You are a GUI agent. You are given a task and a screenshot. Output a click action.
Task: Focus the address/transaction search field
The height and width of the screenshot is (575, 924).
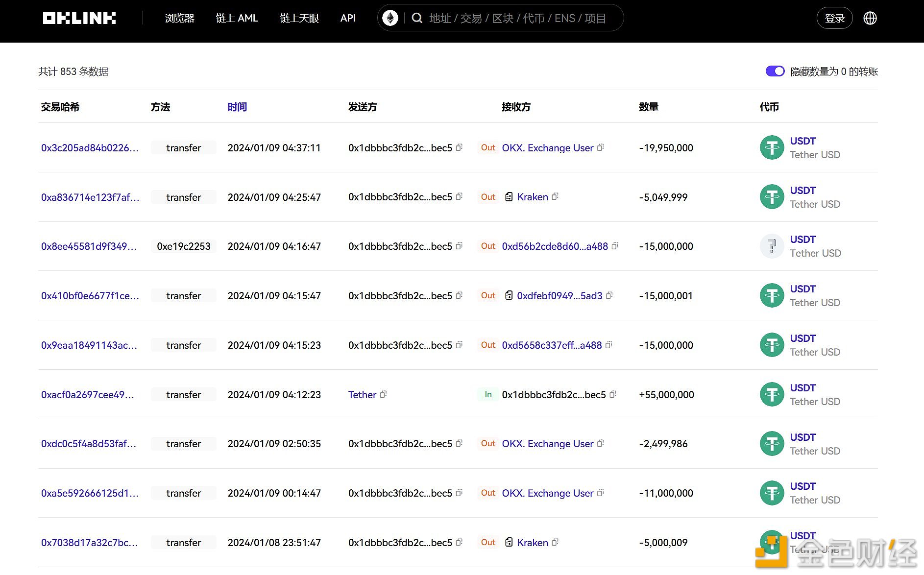tap(517, 18)
